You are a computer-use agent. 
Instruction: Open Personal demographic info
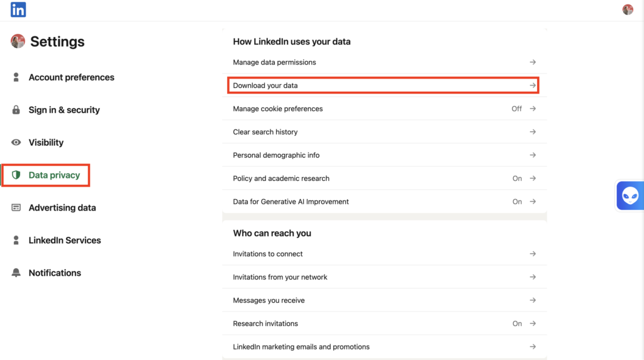click(384, 155)
